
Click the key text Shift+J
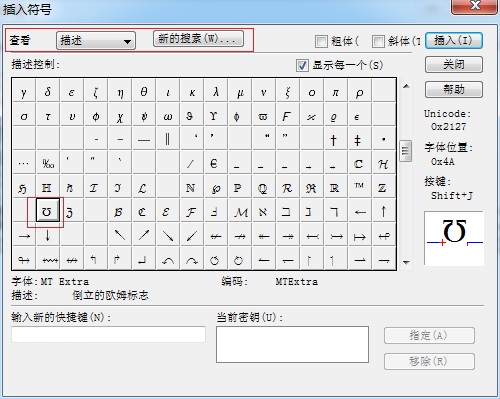pos(452,195)
